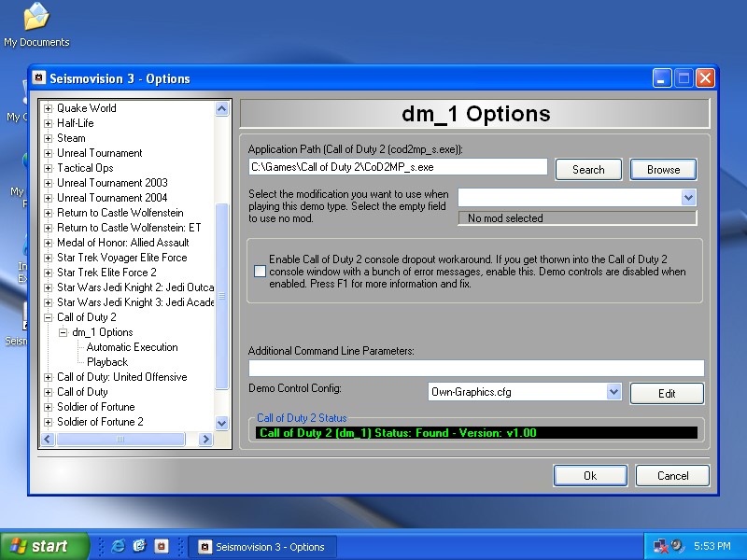Open the Demo Control Config dropdown
Image resolution: width=747 pixels, height=560 pixels.
(x=613, y=392)
